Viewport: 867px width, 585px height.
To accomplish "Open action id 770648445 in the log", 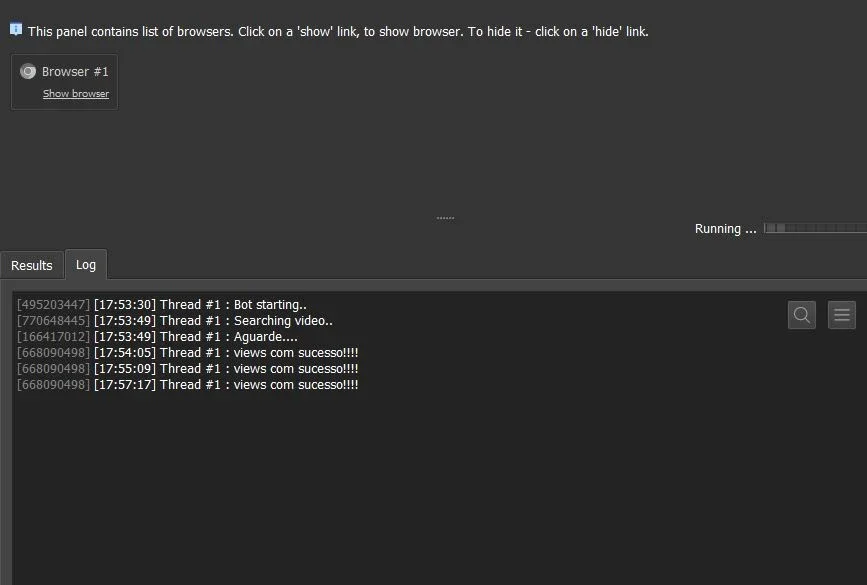I will coord(53,321).
